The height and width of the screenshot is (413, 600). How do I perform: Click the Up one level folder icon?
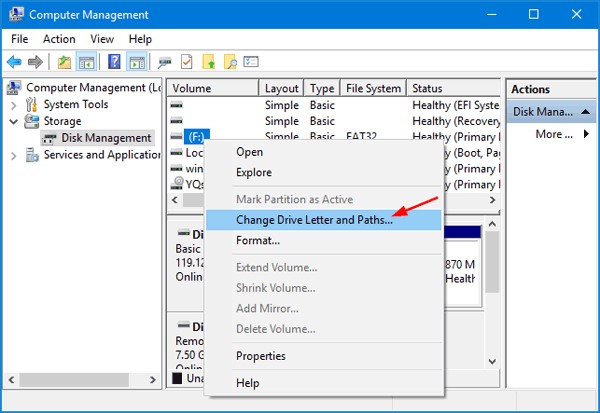coord(65,62)
